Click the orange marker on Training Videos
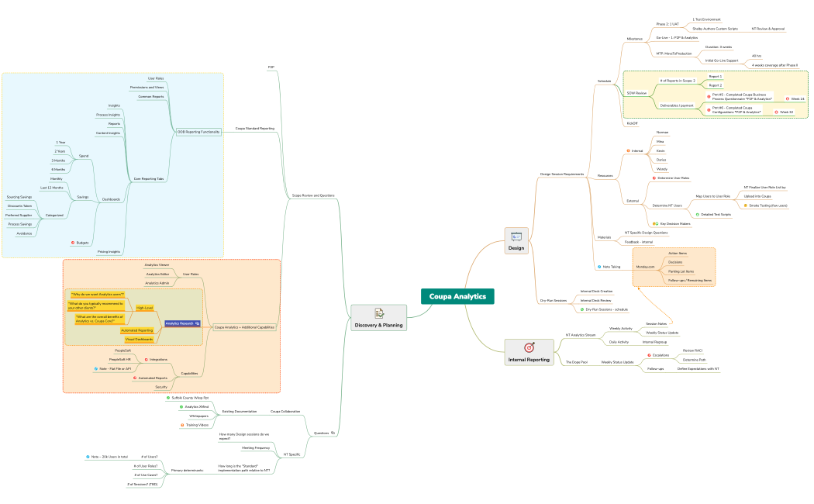 [182, 425]
